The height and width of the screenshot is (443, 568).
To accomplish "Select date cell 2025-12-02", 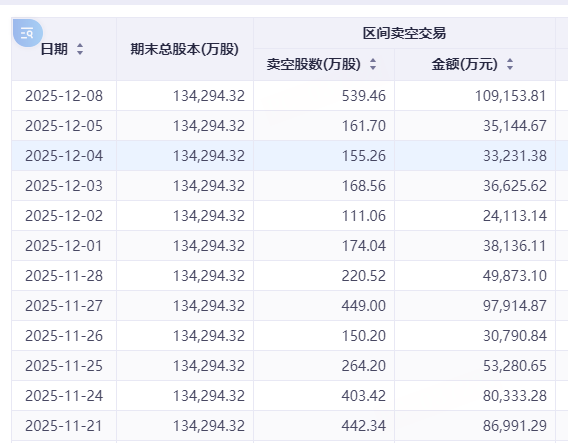I will (x=64, y=216).
